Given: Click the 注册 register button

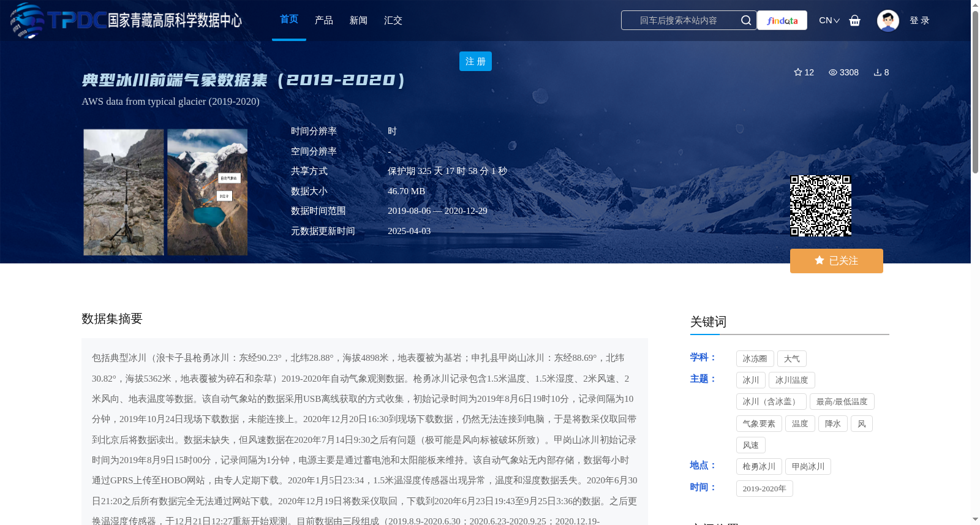Looking at the screenshot, I should coord(475,61).
